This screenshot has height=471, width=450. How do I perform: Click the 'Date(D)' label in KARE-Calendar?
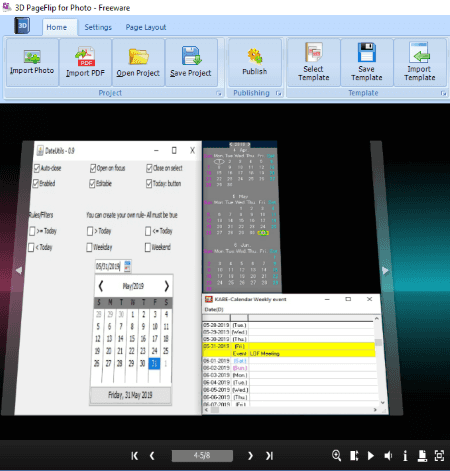[214, 309]
